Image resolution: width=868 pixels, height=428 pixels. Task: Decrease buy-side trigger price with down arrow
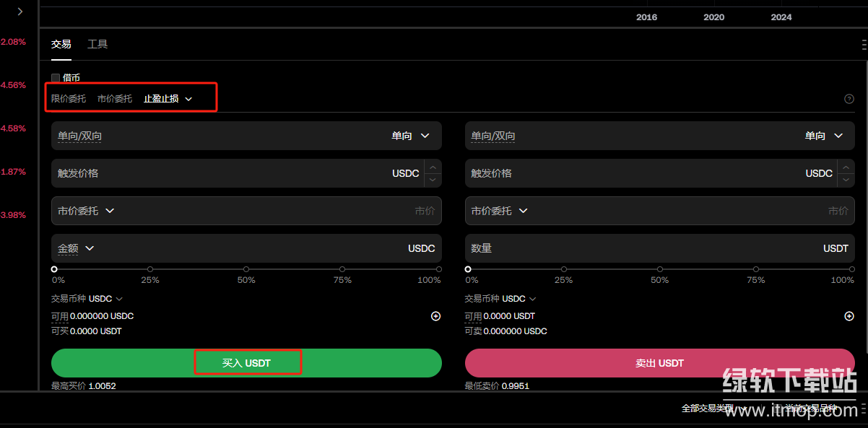tap(433, 179)
